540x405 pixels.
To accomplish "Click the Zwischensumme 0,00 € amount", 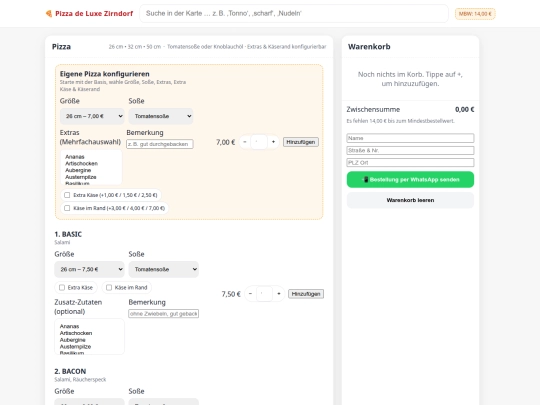I will (464, 110).
